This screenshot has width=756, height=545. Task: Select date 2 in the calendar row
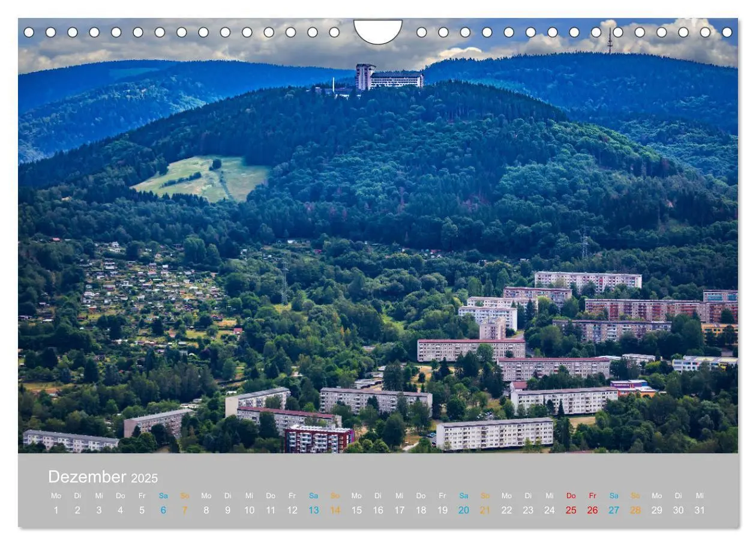pos(77,510)
